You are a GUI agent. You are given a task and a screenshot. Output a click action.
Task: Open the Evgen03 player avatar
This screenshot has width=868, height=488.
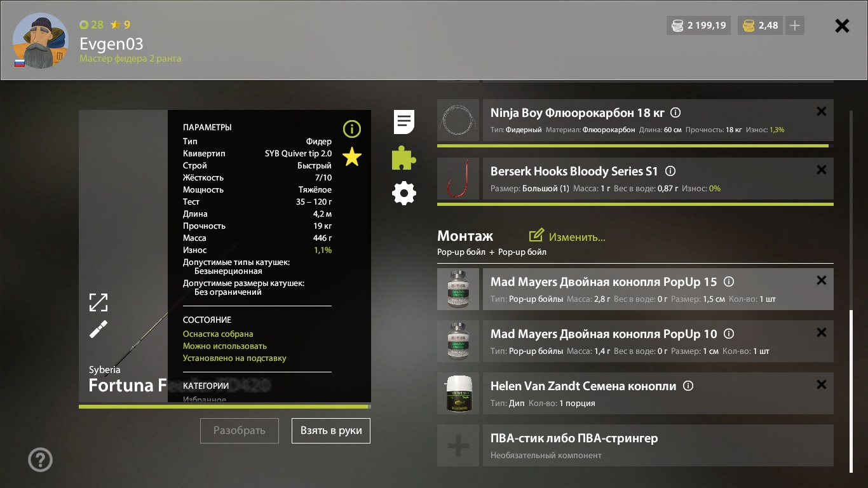pos(41,40)
